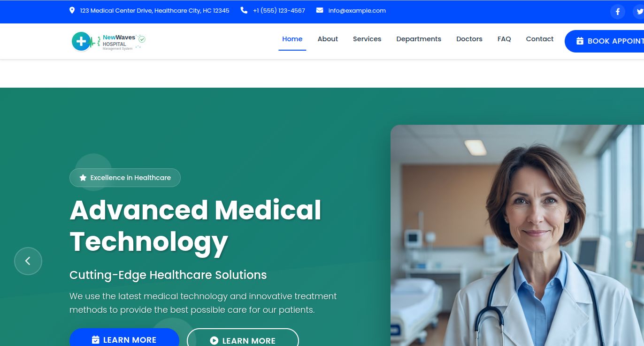This screenshot has height=346, width=644.
Task: Go to previous slide with left arrow
Action: (28, 261)
